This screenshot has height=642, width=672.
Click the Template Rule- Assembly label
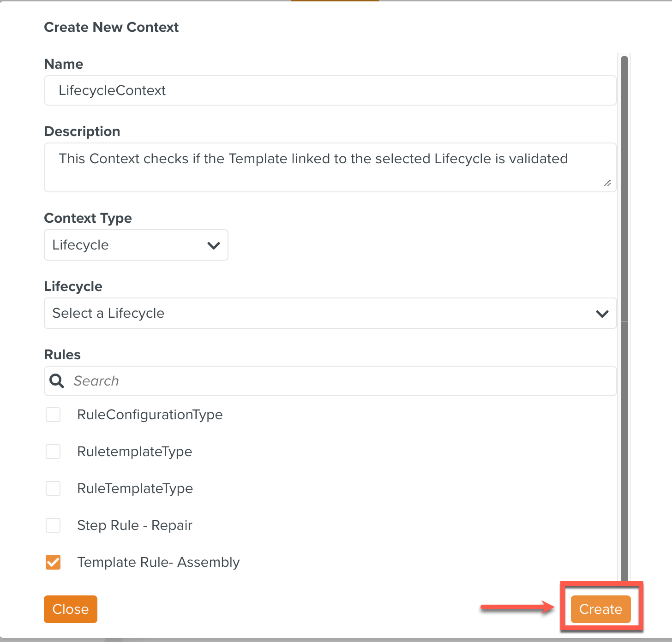coord(158,562)
